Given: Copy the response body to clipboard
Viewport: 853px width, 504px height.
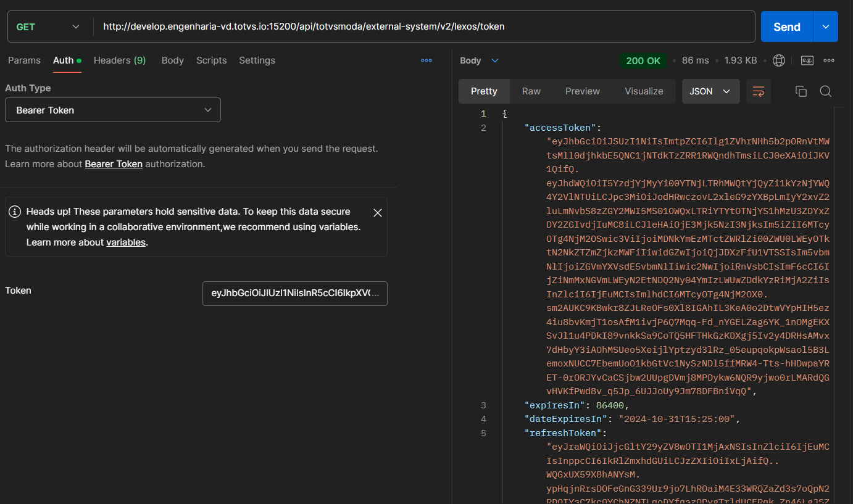Looking at the screenshot, I should tap(801, 91).
